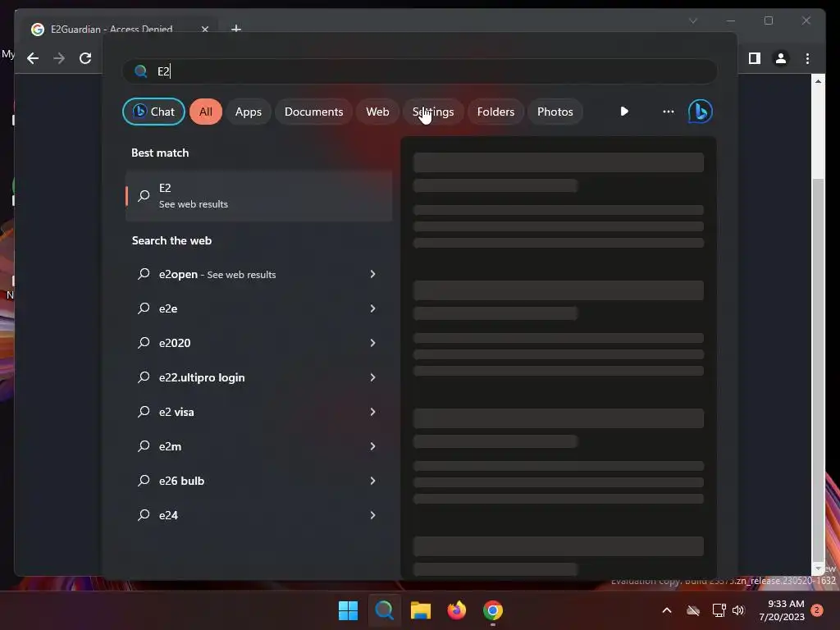Filter search results by Documents
The height and width of the screenshot is (630, 840).
coord(313,112)
